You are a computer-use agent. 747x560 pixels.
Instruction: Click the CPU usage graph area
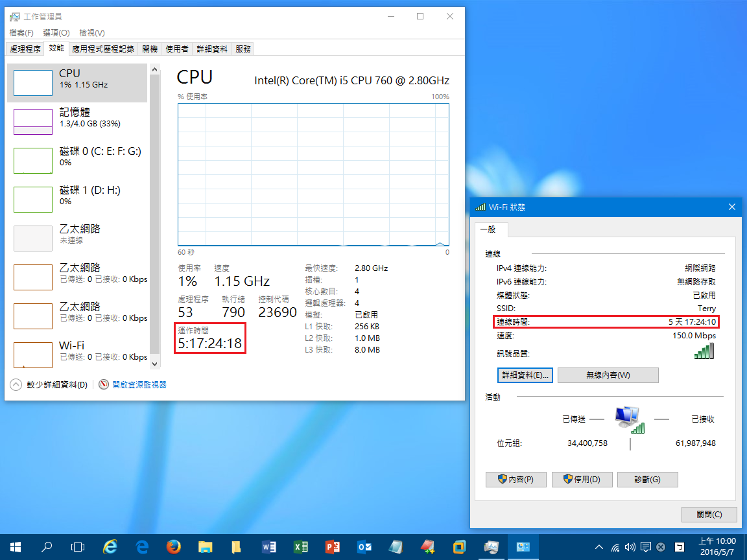[x=313, y=175]
